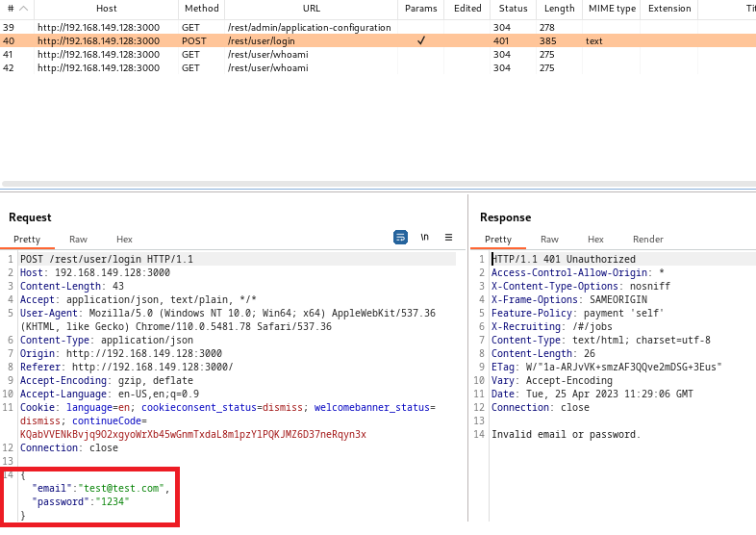Sort by the Host column header

(106, 9)
